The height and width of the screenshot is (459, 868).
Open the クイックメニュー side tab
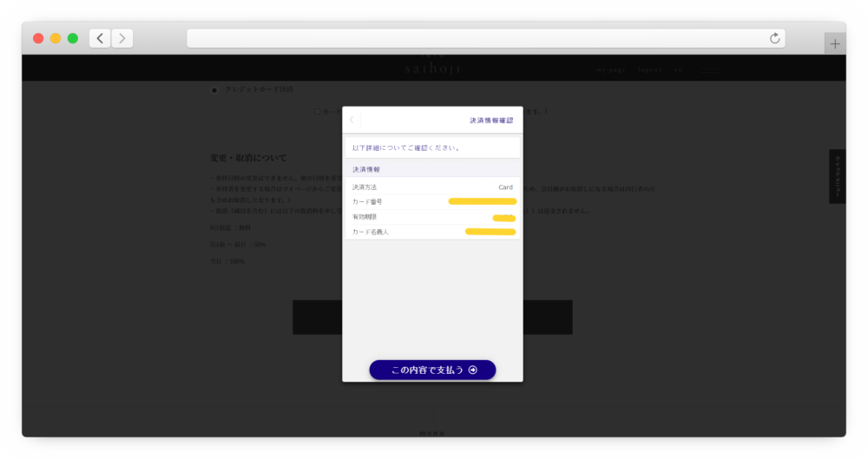837,177
